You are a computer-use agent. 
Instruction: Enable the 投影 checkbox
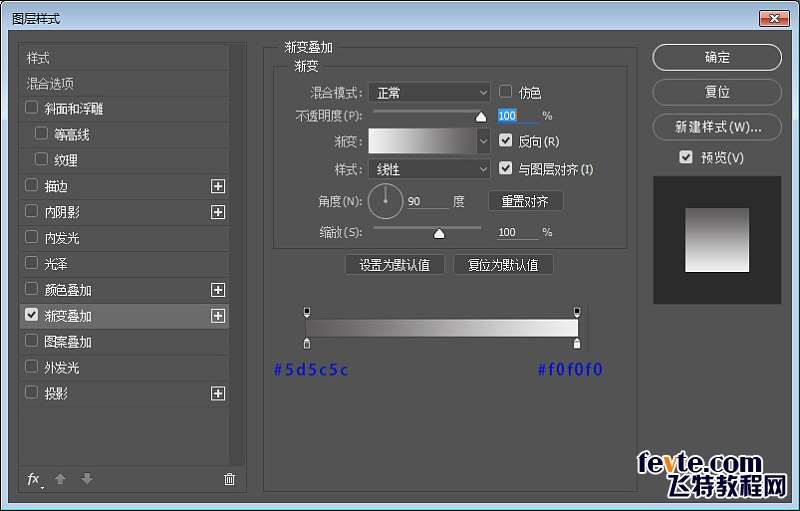(32, 392)
